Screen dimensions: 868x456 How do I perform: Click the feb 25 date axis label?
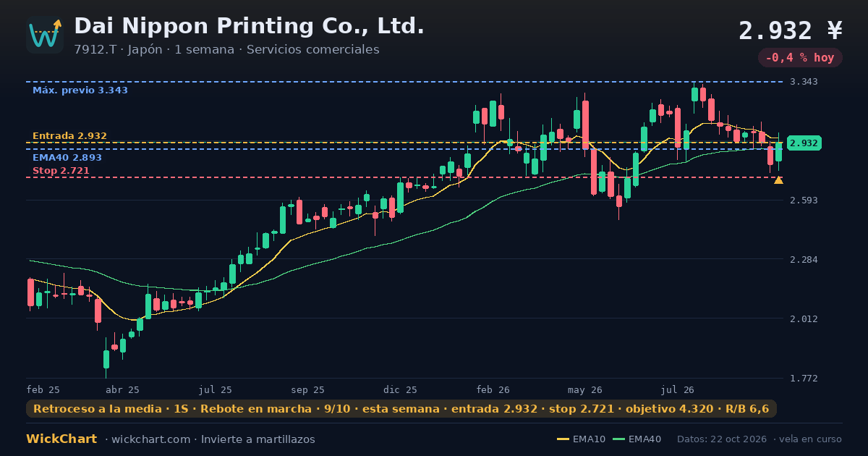(43, 389)
